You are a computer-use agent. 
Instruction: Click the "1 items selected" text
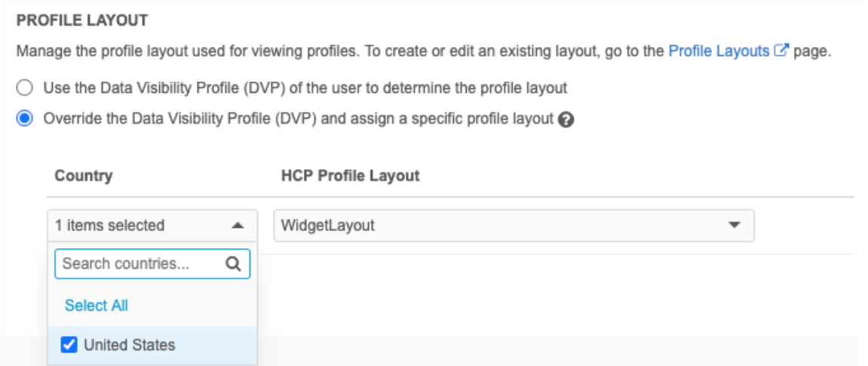click(109, 225)
